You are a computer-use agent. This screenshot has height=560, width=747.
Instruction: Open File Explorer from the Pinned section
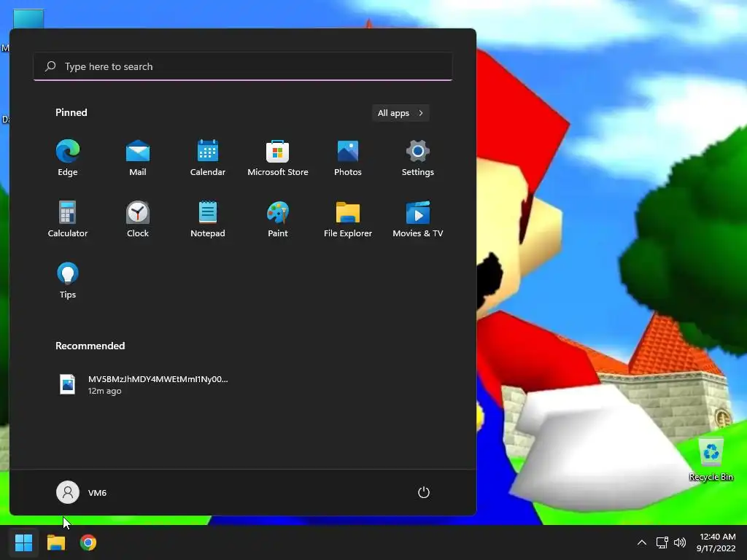click(x=348, y=219)
